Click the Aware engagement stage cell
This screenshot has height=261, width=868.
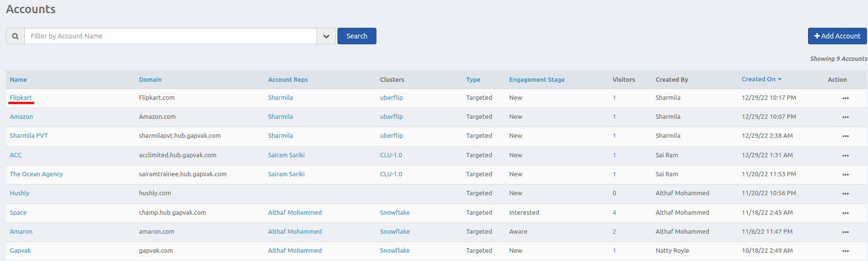(518, 232)
